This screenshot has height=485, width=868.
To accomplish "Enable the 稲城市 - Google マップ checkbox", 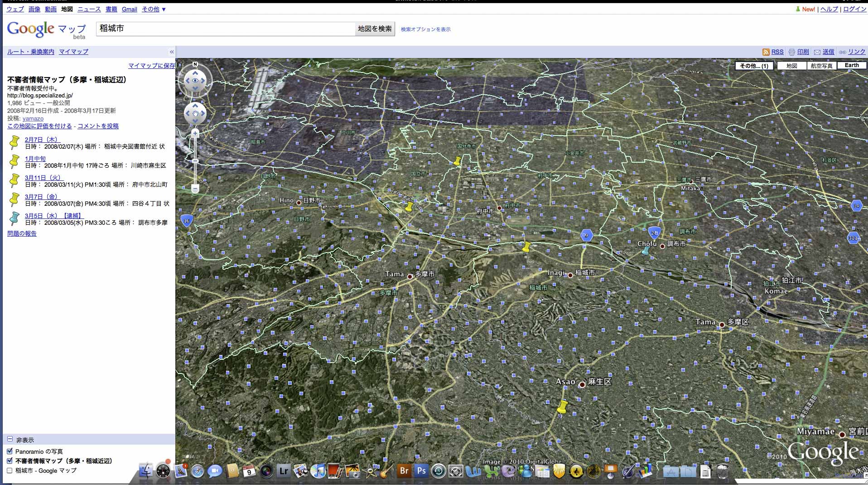I will click(10, 470).
